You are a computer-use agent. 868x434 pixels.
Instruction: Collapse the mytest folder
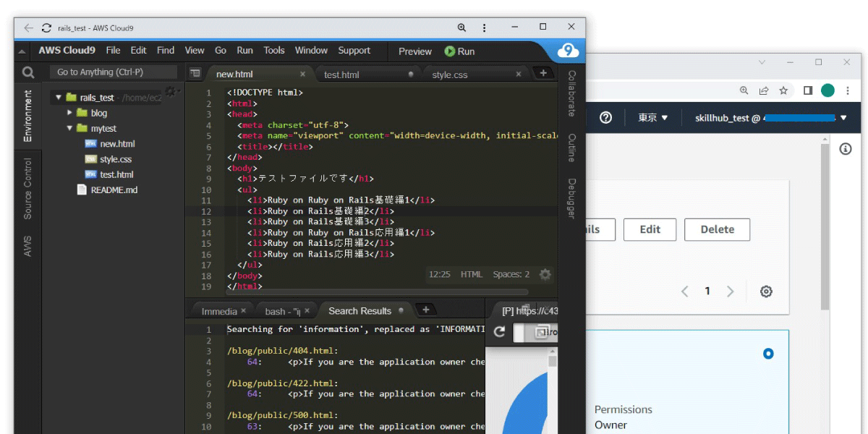(x=70, y=128)
